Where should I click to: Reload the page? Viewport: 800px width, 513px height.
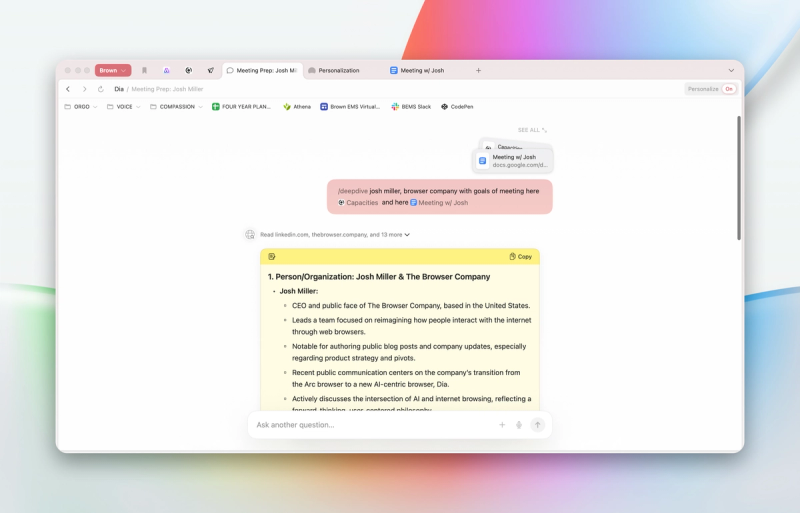click(x=101, y=89)
